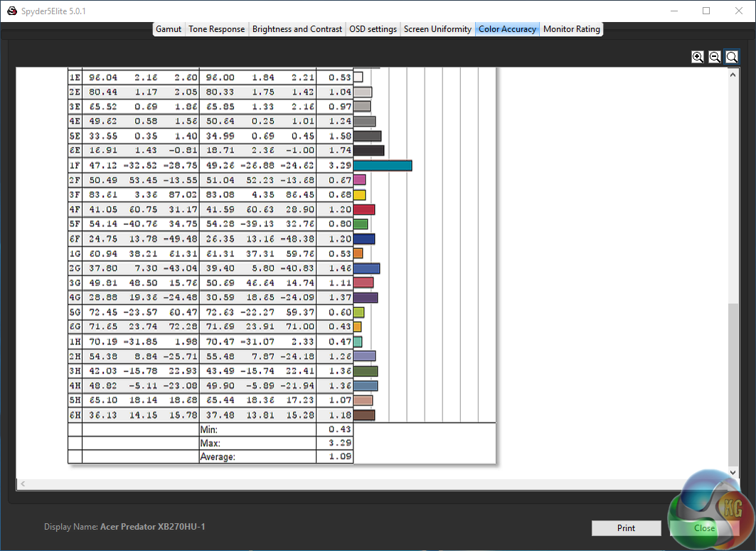Viewport: 756px width, 551px height.
Task: Click the purple 4G color bar
Action: pos(366,297)
